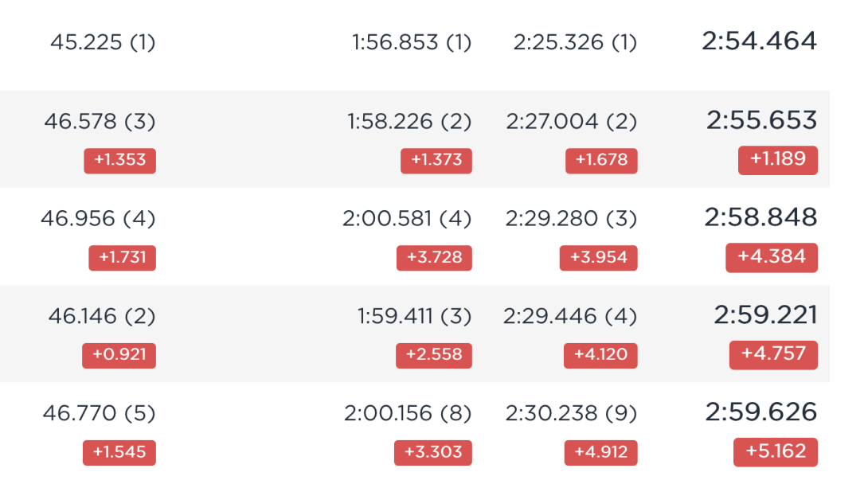Click the +1.189 final gap badge
Viewport: 868px width, 480px height.
pyautogui.click(x=778, y=160)
